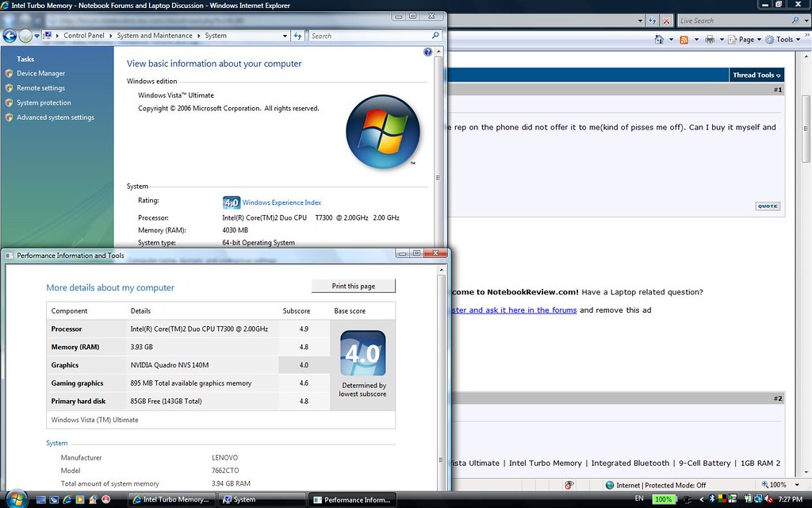Click the Windows Experience Index link

coord(282,202)
